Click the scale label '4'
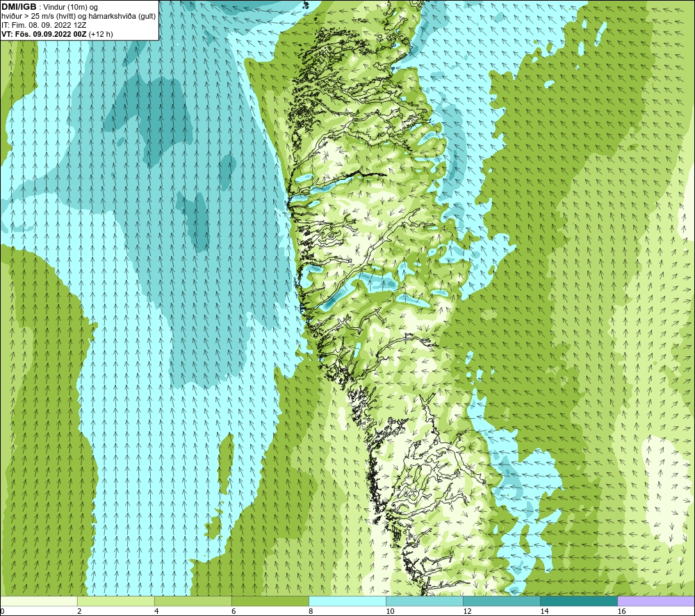The width and height of the screenshot is (695, 616). point(156,612)
